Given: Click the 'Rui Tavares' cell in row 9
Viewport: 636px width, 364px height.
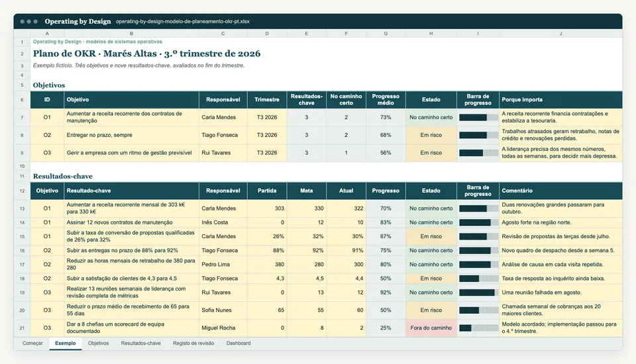Looking at the screenshot, I should [223, 154].
